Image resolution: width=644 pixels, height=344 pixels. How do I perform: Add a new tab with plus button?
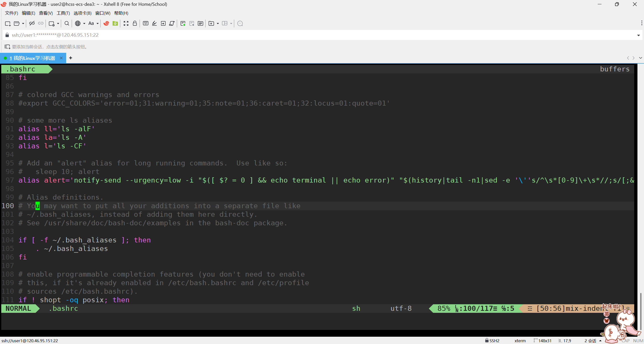click(x=71, y=58)
